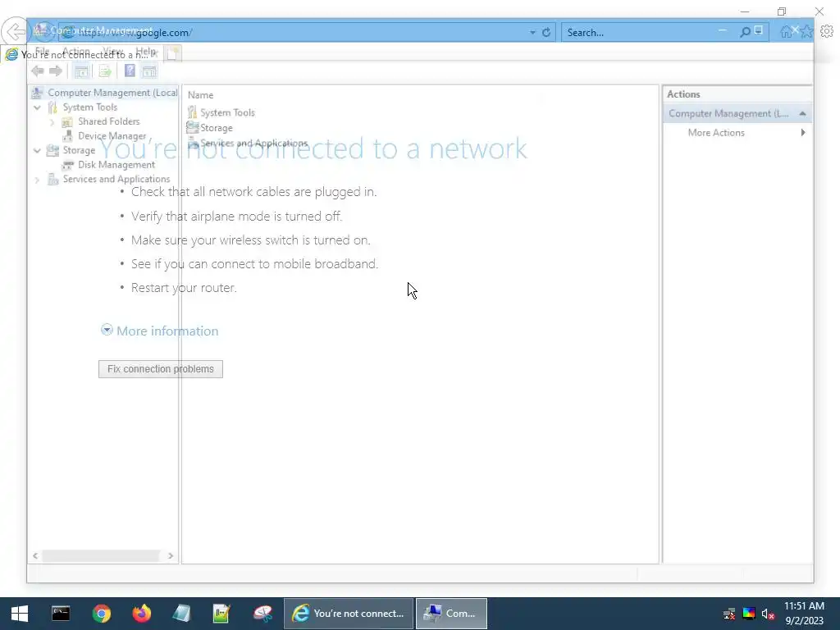Collapse the Storage tree node
Screen dimensions: 840x630
tap(37, 151)
